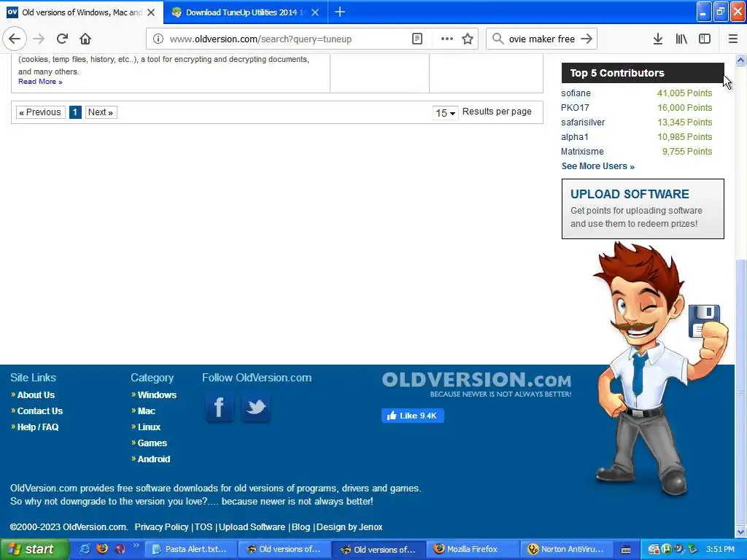Open page actions three-dot menu
Image resolution: width=747 pixels, height=560 pixels.
[x=447, y=39]
